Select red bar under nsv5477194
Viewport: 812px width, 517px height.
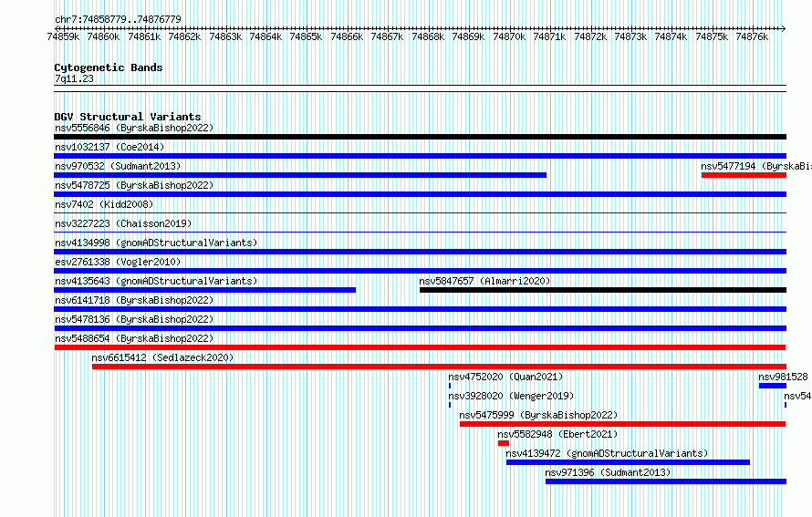click(744, 175)
